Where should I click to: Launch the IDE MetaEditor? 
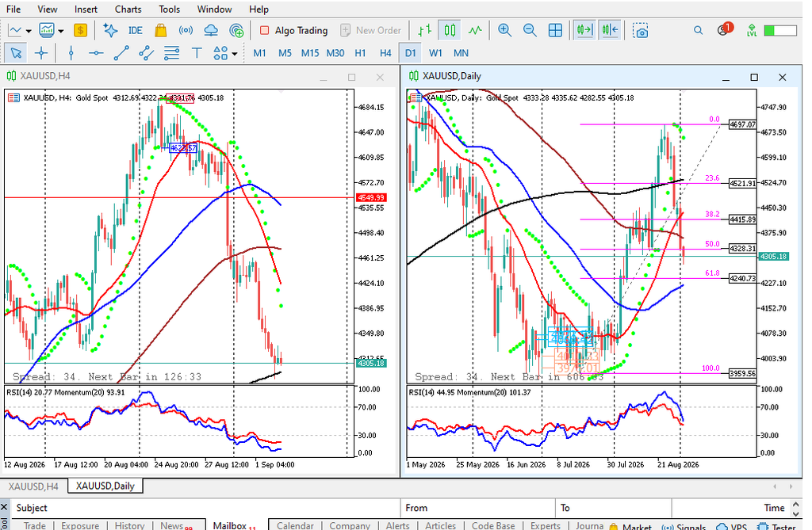(x=135, y=31)
